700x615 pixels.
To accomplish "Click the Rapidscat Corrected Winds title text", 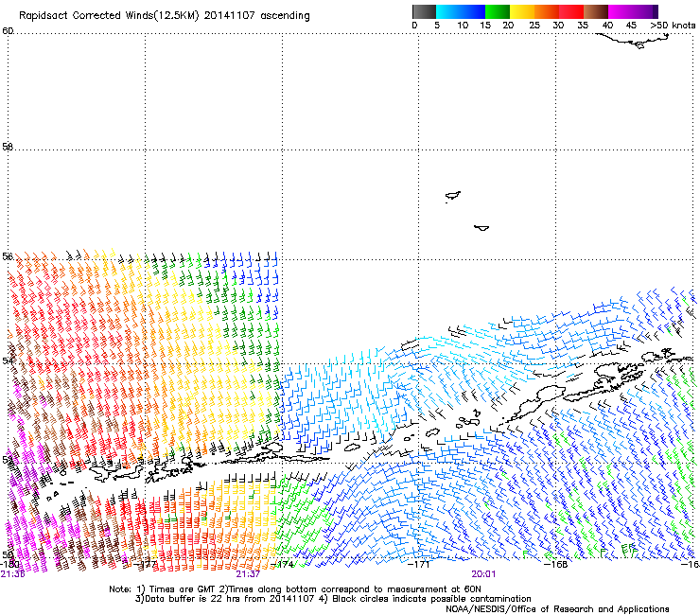I will pos(165,16).
